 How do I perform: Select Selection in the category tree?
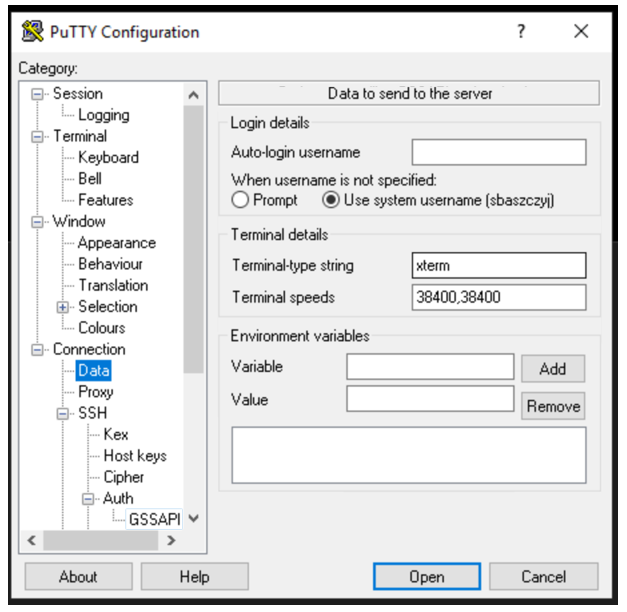point(108,306)
